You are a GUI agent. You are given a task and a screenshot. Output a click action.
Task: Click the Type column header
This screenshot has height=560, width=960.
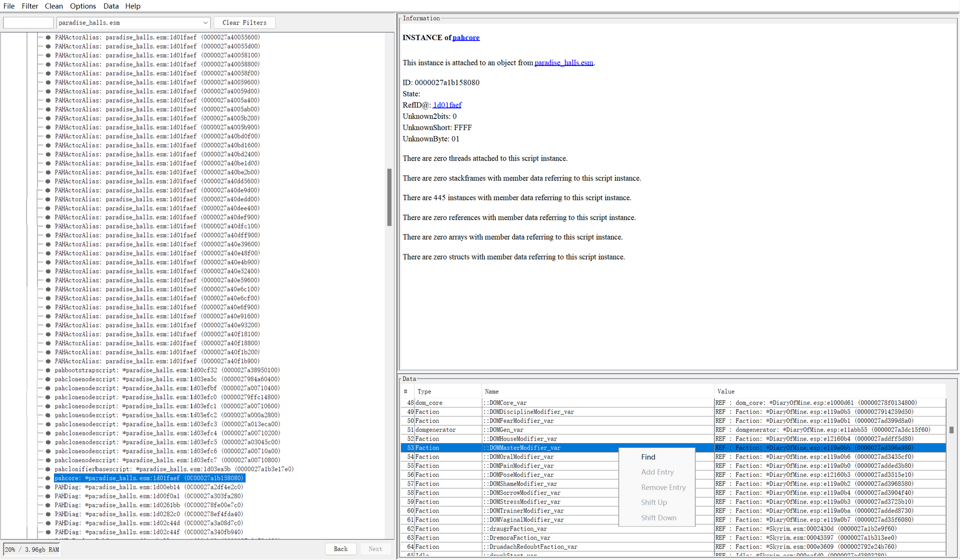pyautogui.click(x=448, y=391)
